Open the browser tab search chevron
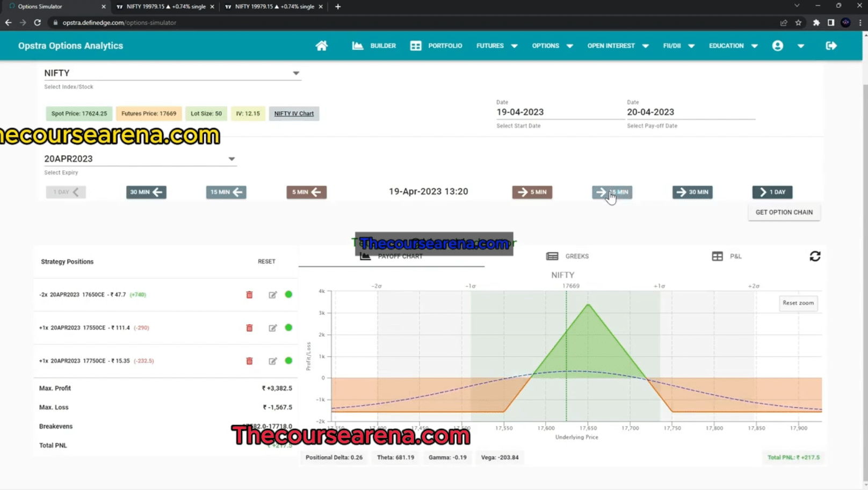 [797, 6]
